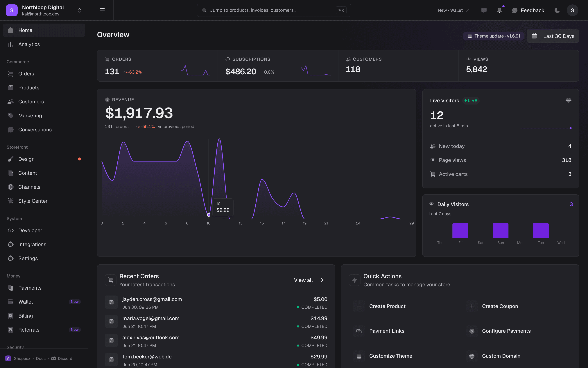Open the maria.vogel@gmail.com order
This screenshot has width=588, height=368.
216,322
